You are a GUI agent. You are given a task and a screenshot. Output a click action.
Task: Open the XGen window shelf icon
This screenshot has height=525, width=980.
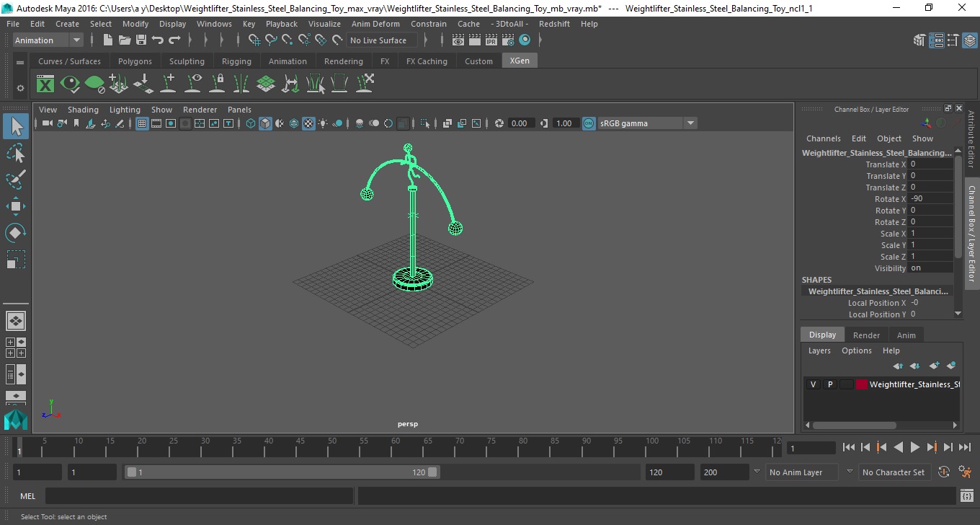45,84
